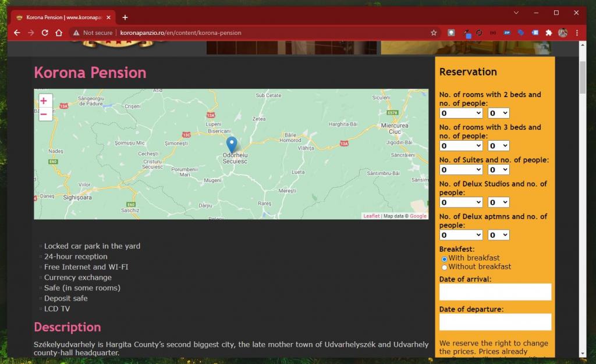The height and width of the screenshot is (364, 596).
Task: Open Delux Studios people count dropdown
Action: tap(499, 202)
